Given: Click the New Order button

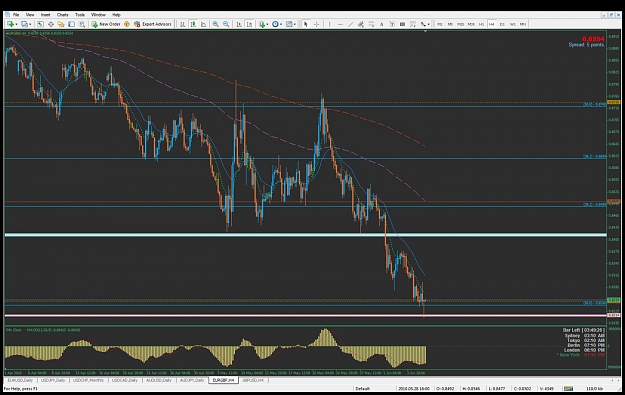Looking at the screenshot, I should click(106, 24).
